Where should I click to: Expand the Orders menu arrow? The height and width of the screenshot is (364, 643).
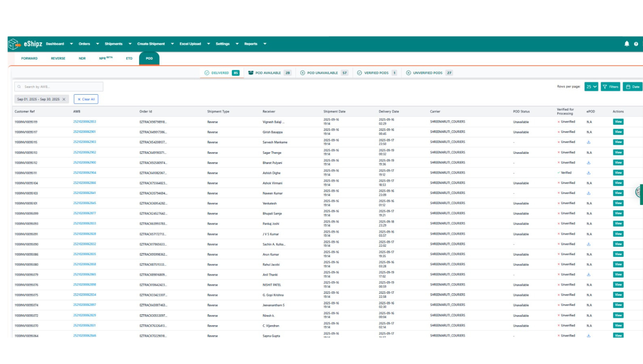coord(98,44)
